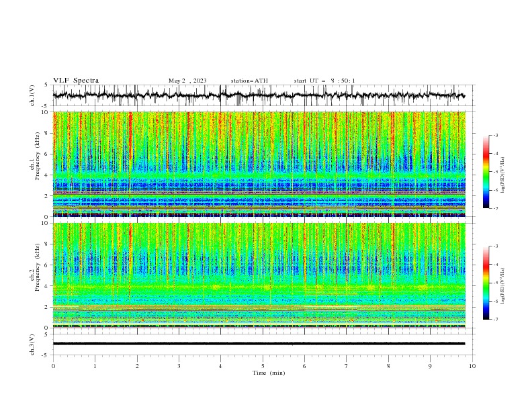Screen dimensions: 532x411
Task: Click the 'station=ATH' label
Action: coord(249,81)
